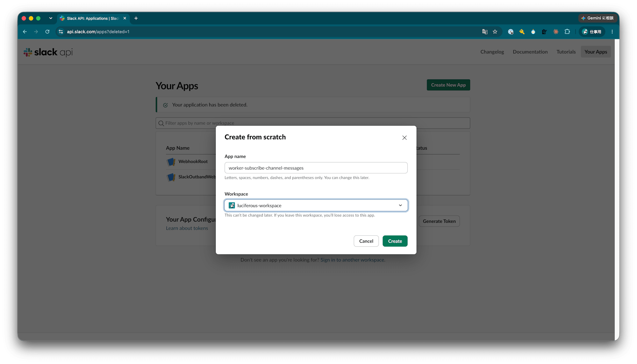Click the Create New App button
This screenshot has width=637, height=364.
[448, 85]
